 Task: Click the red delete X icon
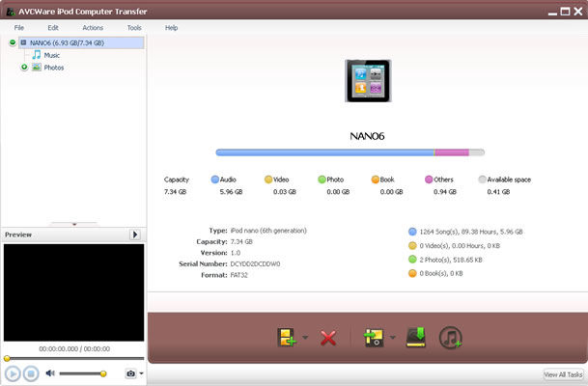coord(328,338)
